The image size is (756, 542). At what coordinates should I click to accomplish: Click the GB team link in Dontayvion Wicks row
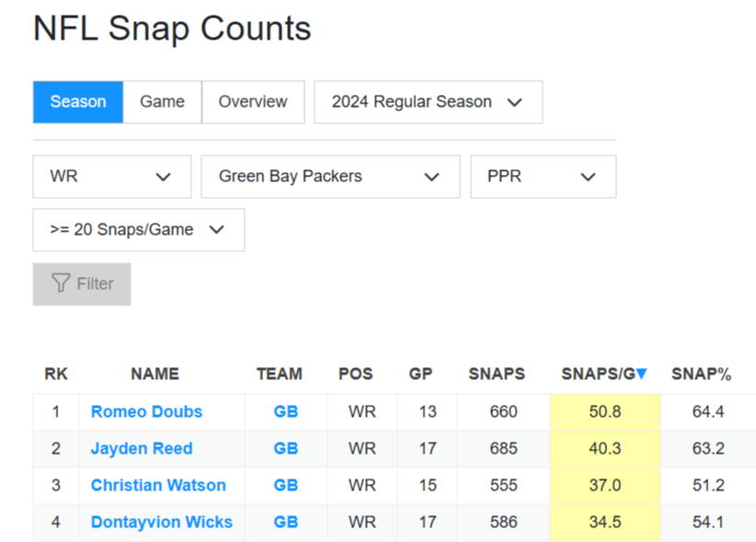[286, 522]
